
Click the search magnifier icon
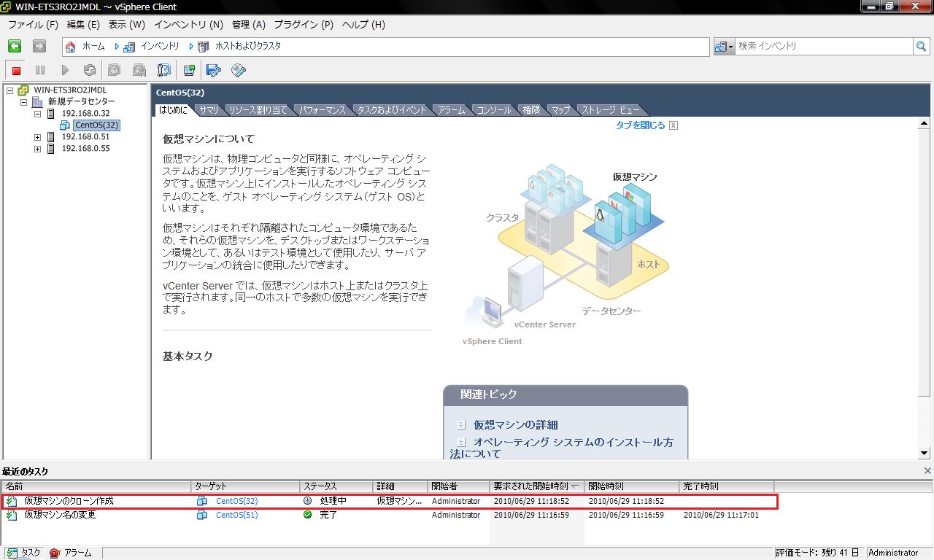click(922, 46)
